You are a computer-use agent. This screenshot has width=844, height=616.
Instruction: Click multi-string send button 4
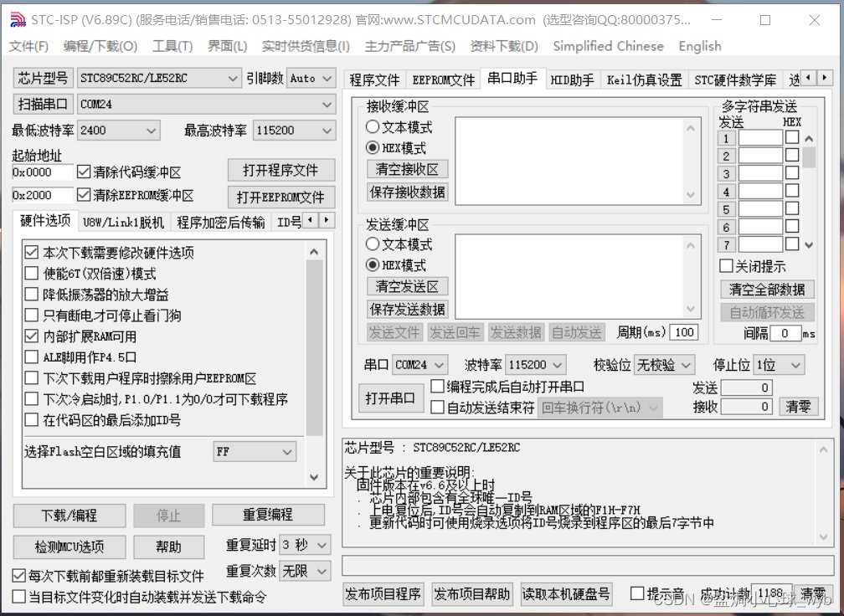point(726,192)
